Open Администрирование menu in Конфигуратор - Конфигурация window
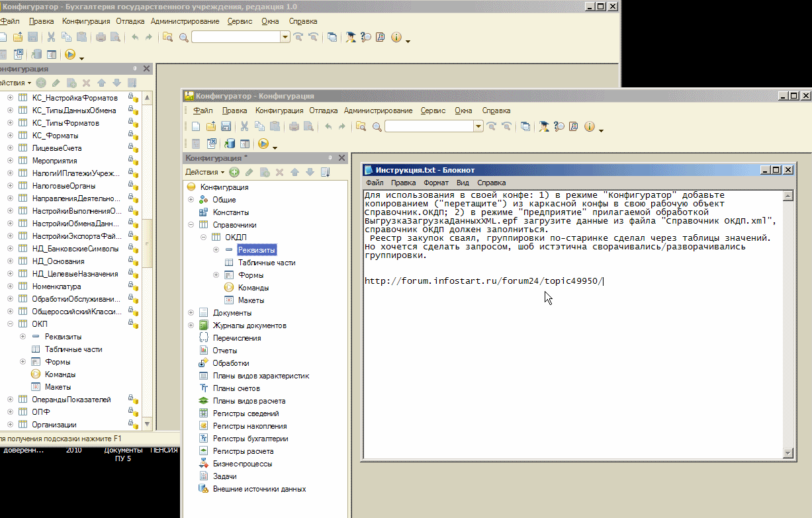Screen dimensions: 812x518 click(x=378, y=110)
